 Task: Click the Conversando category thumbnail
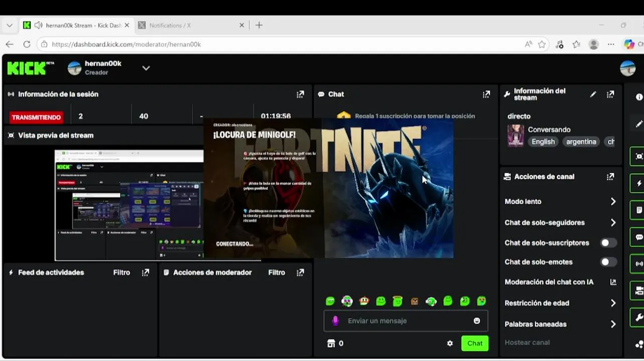coord(516,135)
